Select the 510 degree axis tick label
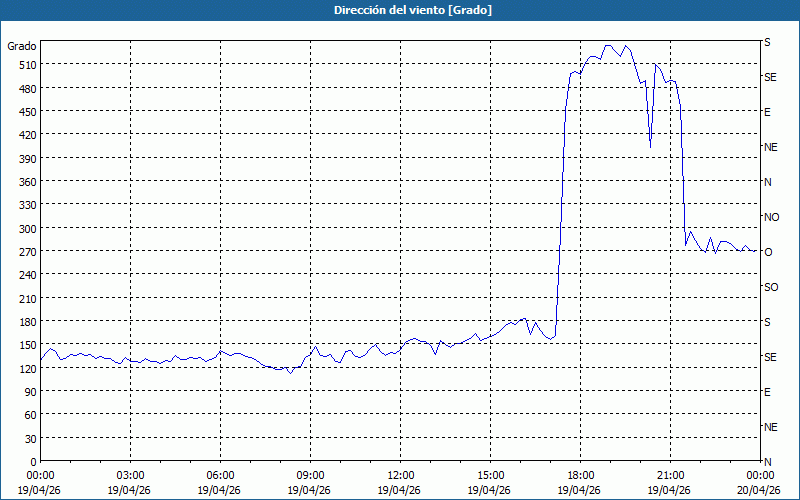Viewport: 800px width, 500px height. click(24, 65)
